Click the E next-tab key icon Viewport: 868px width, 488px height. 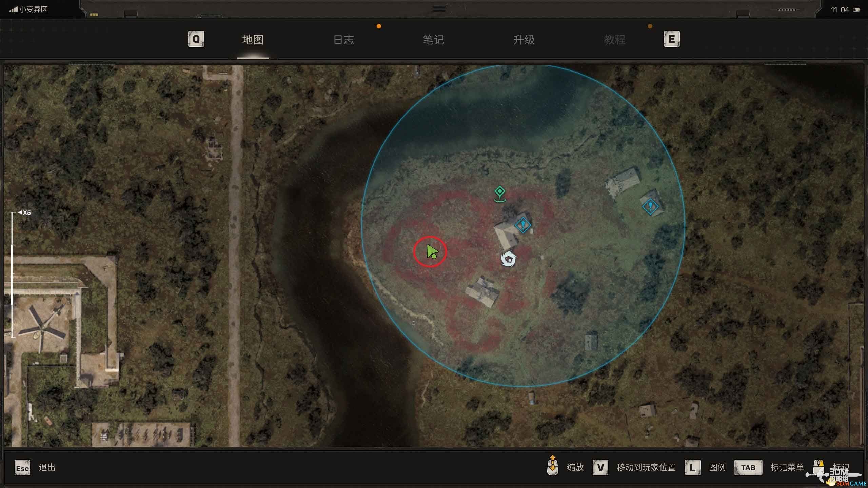pos(671,39)
